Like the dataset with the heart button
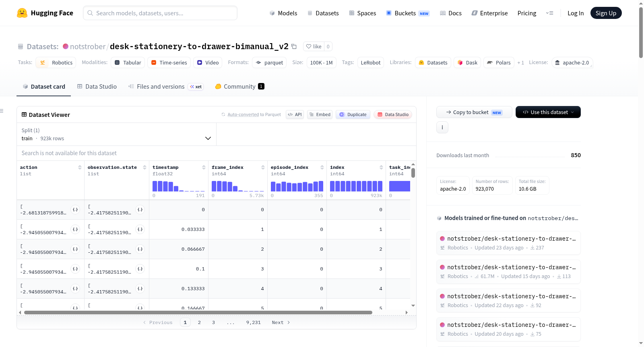The height and width of the screenshot is (347, 644). (314, 46)
